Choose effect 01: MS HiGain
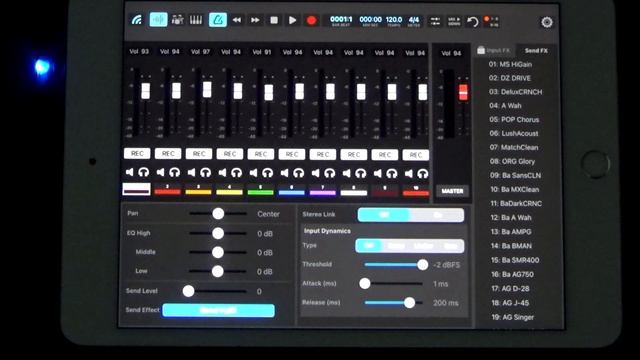Image resolution: width=640 pixels, height=360 pixels. [510, 64]
